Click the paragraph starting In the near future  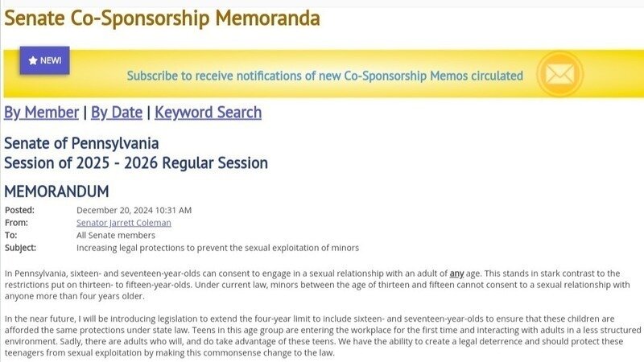(x=322, y=335)
